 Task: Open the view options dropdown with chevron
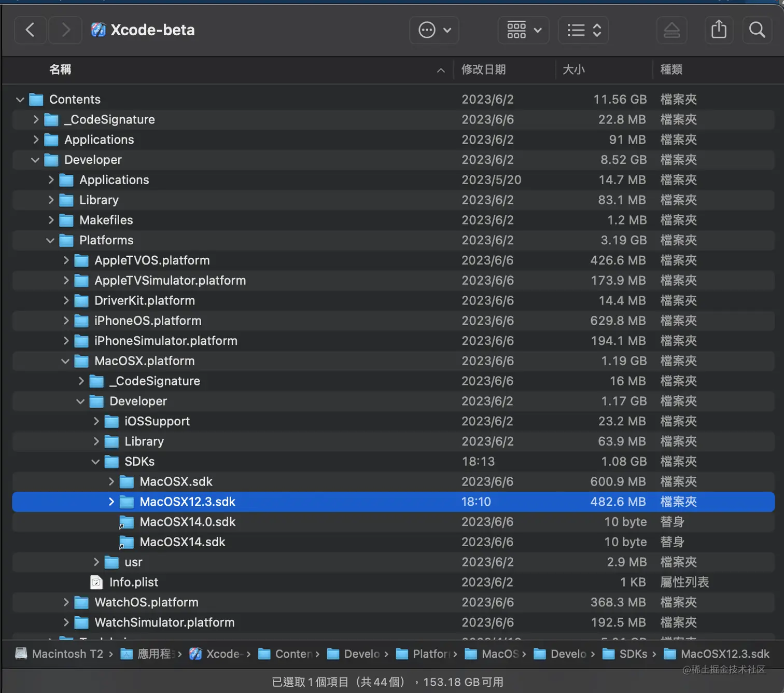538,30
